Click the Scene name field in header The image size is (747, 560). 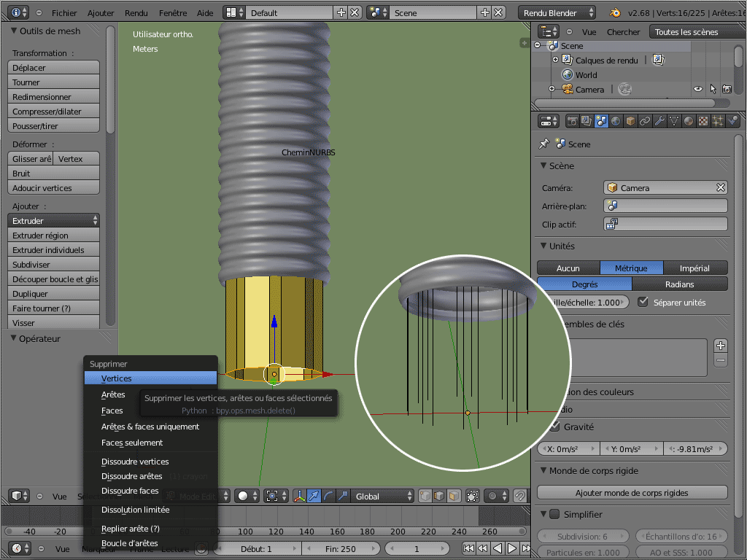(433, 13)
